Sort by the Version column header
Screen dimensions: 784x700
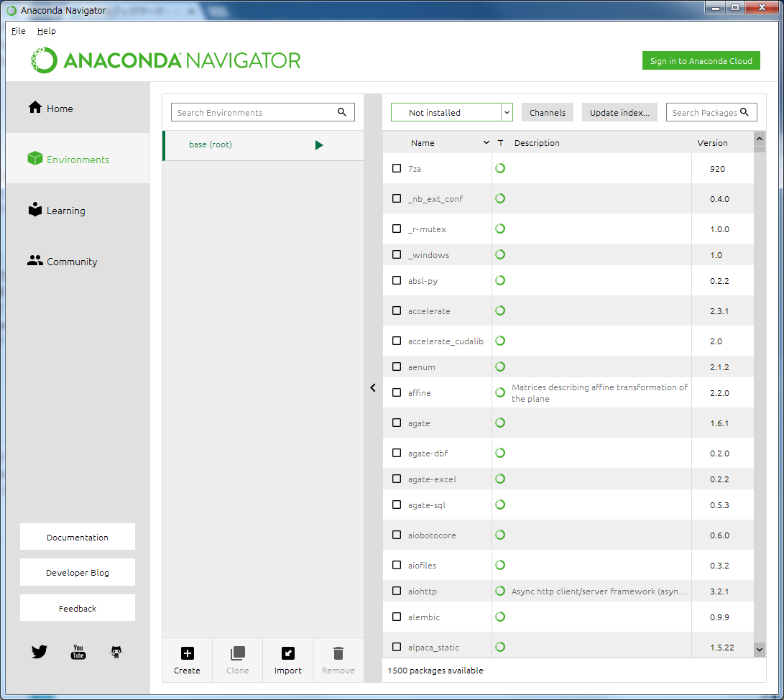(713, 143)
